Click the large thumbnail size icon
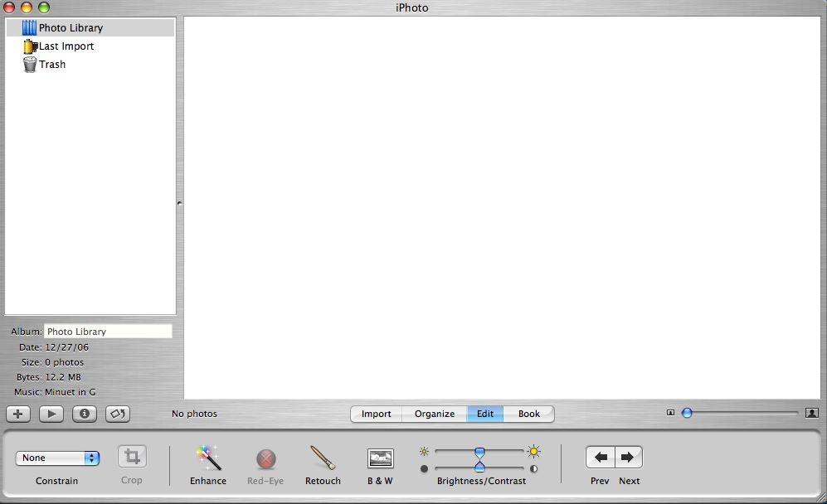Image resolution: width=827 pixels, height=504 pixels. (x=812, y=413)
